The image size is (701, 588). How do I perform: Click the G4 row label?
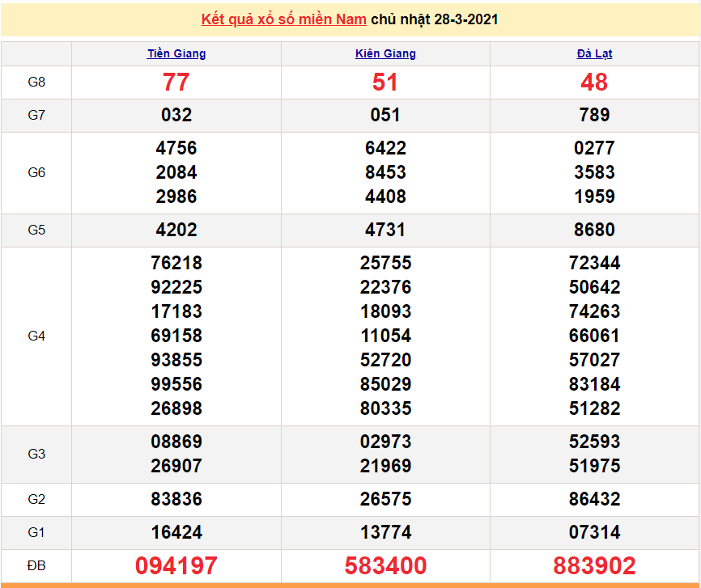[x=36, y=336]
